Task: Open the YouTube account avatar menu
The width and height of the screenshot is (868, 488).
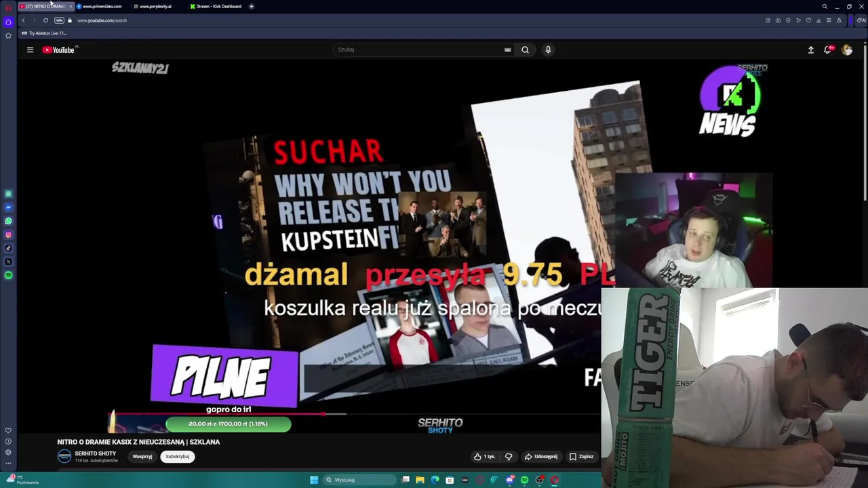Action: [847, 49]
